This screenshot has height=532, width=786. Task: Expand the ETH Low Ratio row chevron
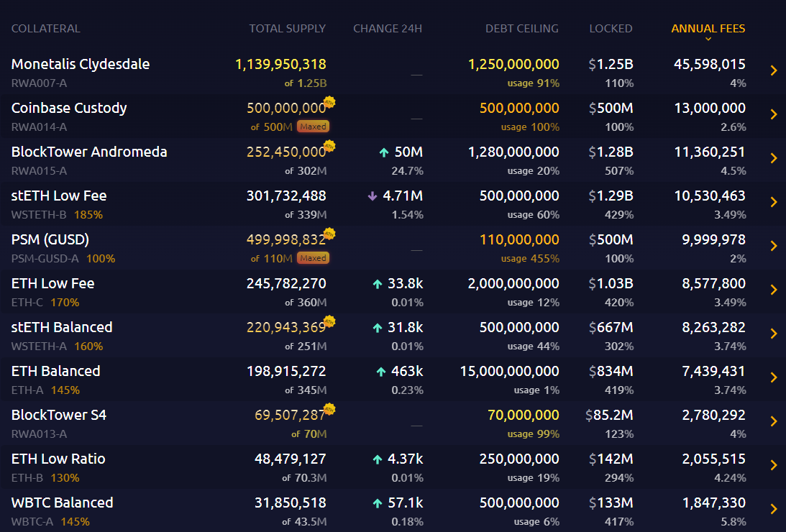click(x=774, y=465)
